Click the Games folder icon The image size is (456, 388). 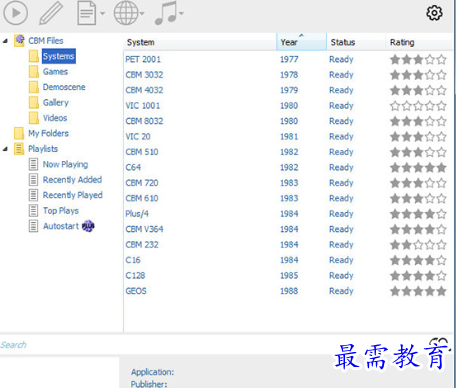click(x=34, y=71)
